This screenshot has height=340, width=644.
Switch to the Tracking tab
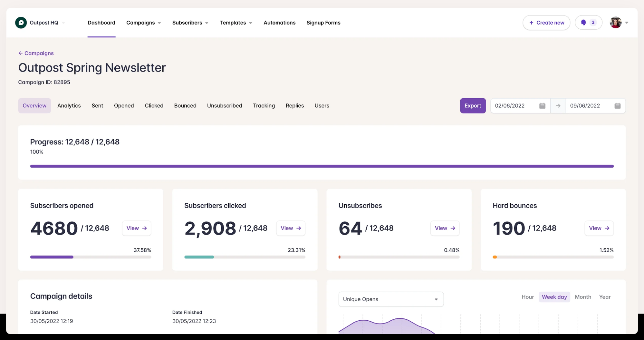(264, 106)
